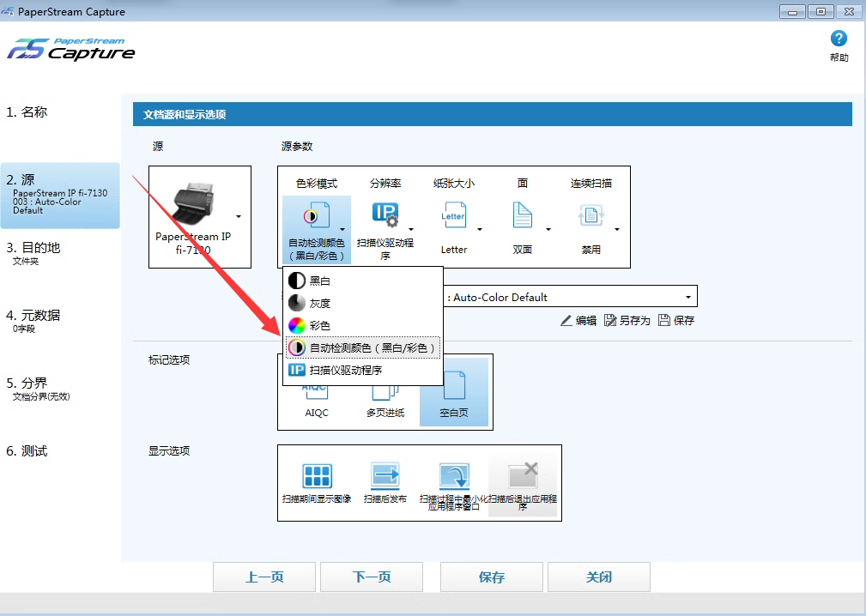Click the fi-7130 scanner image
The height and width of the screenshot is (616, 866).
click(x=193, y=202)
